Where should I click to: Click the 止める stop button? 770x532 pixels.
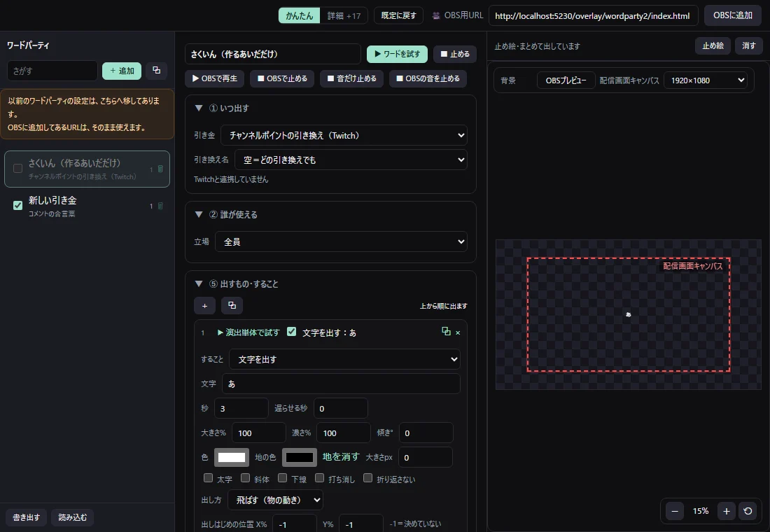pyautogui.click(x=455, y=54)
